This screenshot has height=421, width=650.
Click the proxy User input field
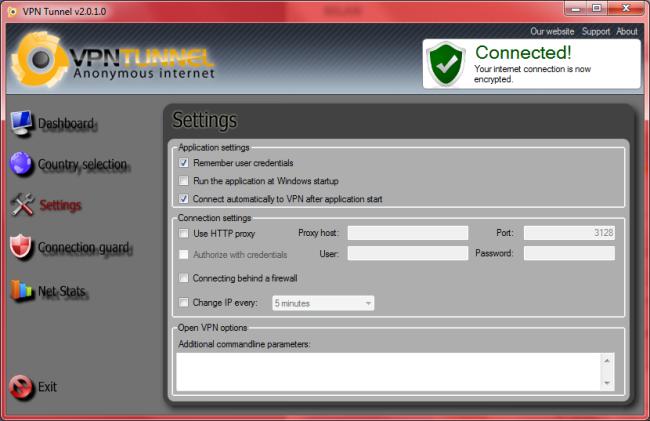408,253
